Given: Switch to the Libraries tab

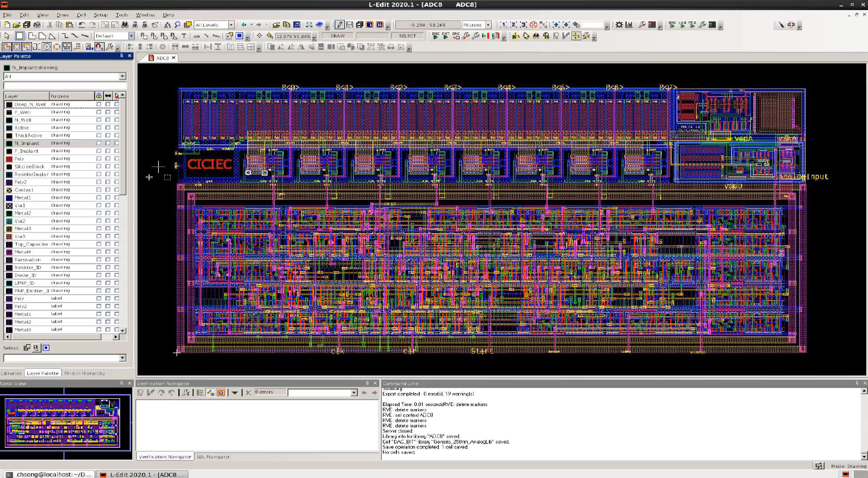Looking at the screenshot, I should (x=11, y=373).
